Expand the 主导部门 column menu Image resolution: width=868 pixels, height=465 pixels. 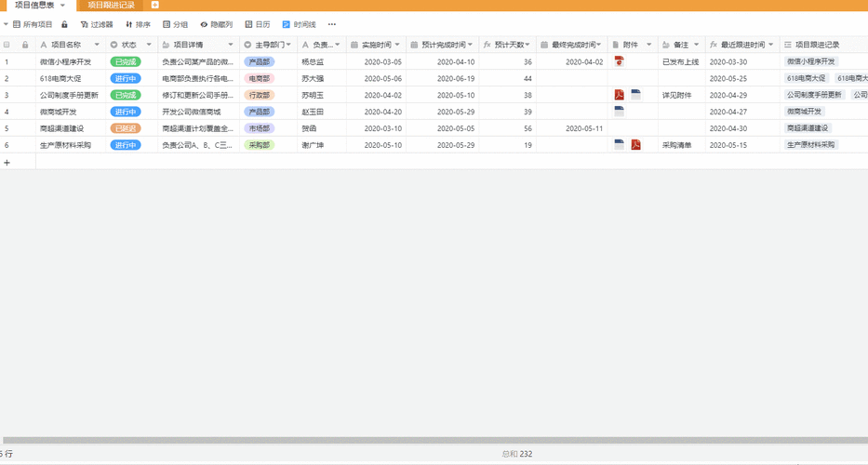(289, 45)
